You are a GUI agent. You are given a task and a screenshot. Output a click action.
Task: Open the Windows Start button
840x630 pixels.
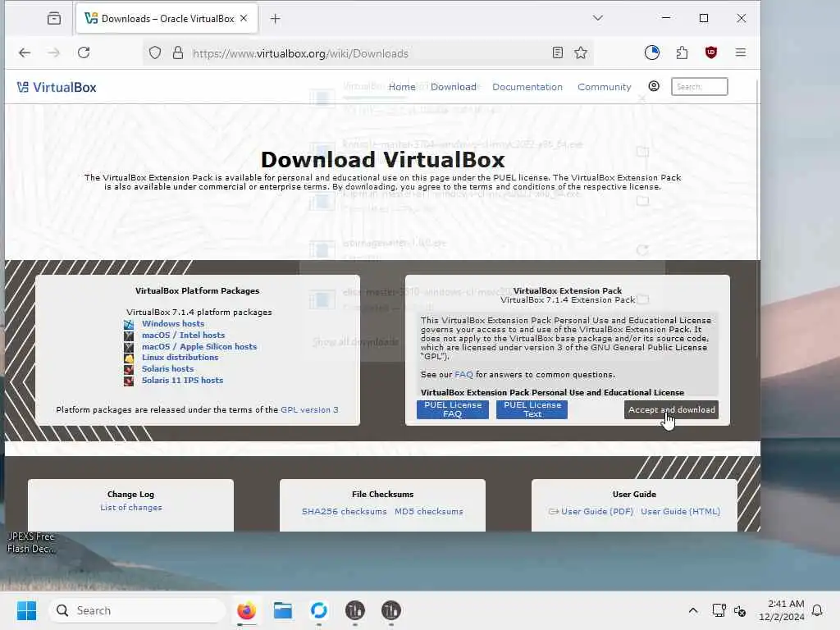26,610
